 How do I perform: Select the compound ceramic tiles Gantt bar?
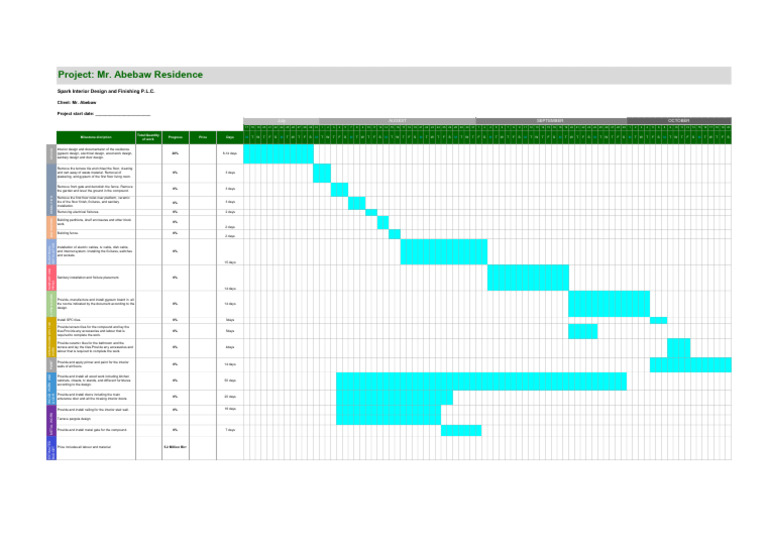click(x=583, y=331)
